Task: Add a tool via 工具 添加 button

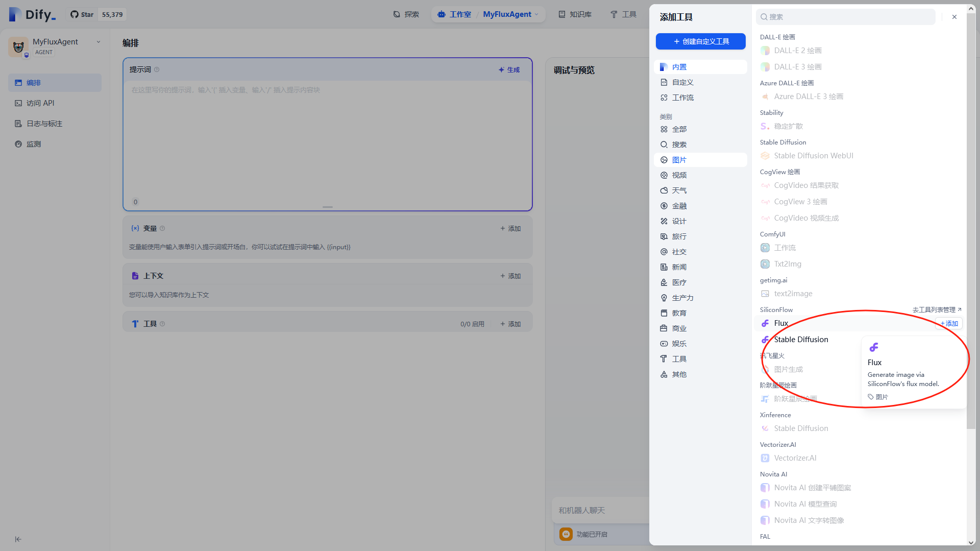Action: (x=510, y=324)
